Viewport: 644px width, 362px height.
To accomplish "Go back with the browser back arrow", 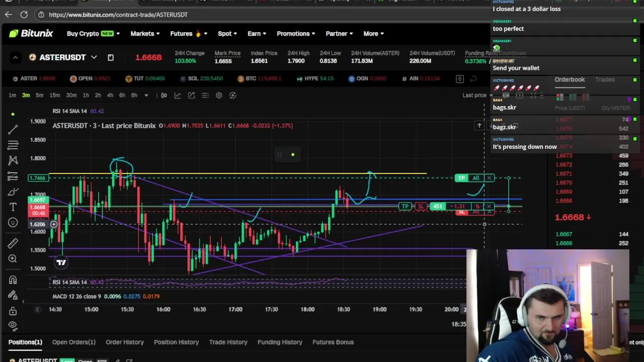I will click(x=8, y=15).
